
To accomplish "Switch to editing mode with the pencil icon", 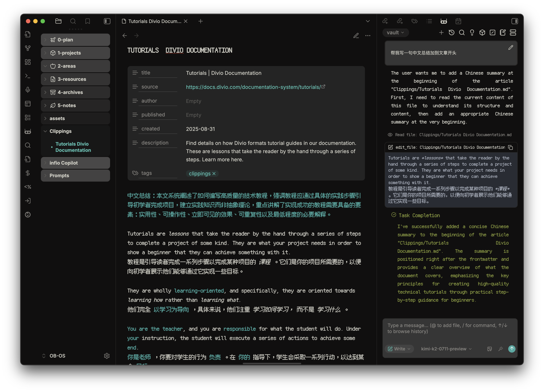I will pos(356,36).
